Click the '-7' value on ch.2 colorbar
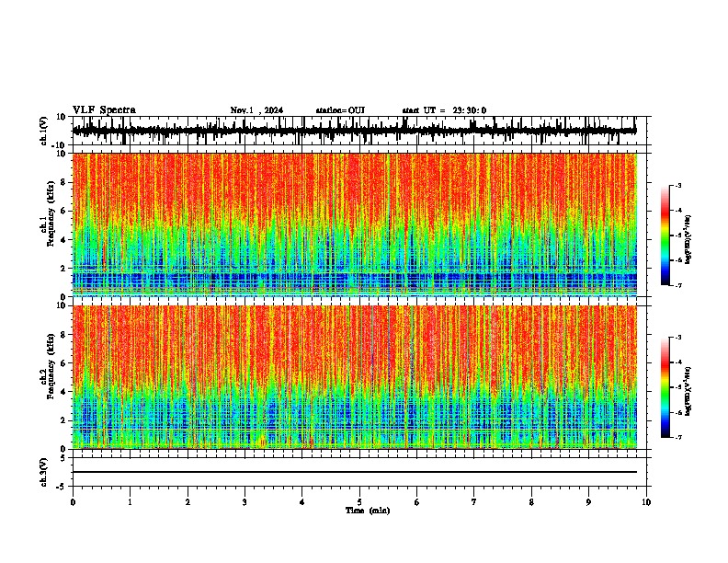This screenshot has height=563, width=728. pos(678,437)
